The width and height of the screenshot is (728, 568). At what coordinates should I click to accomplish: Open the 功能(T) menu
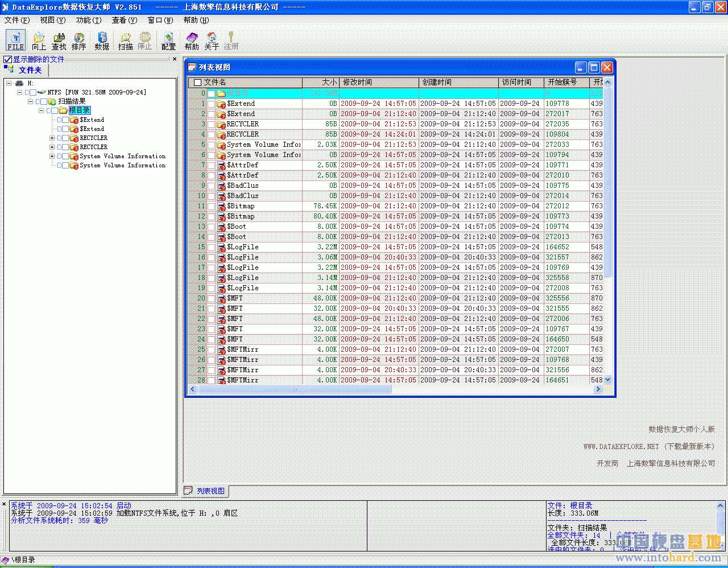(89, 20)
